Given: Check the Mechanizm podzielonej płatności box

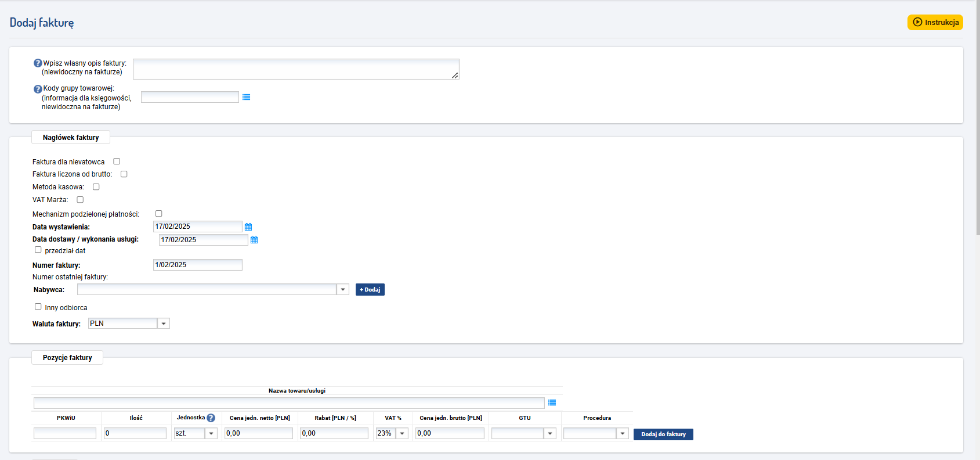Looking at the screenshot, I should pyautogui.click(x=159, y=214).
